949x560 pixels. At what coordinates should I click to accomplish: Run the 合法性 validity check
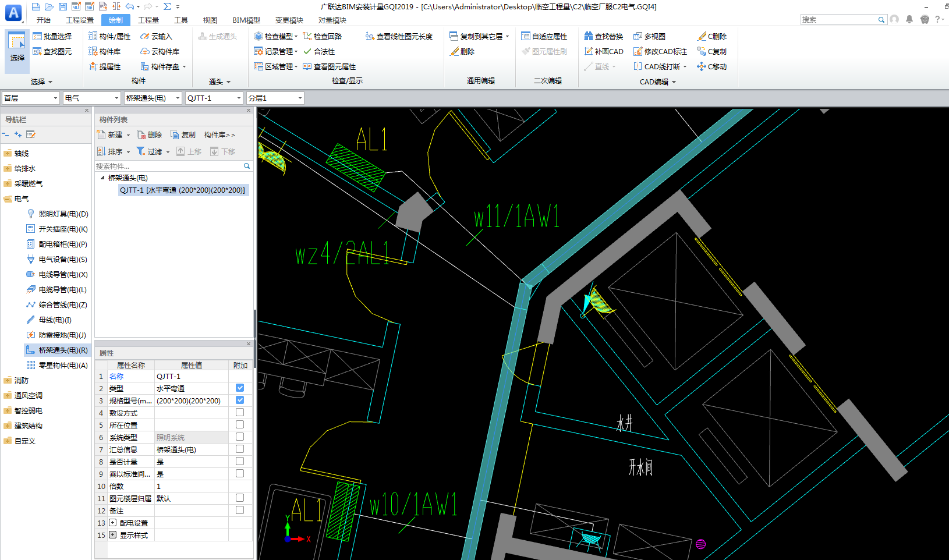(318, 51)
